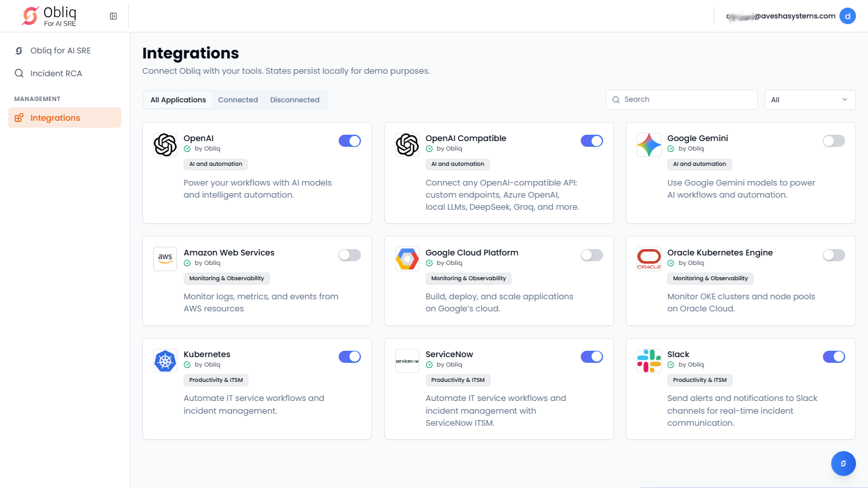
Task: Turn on Amazon Web Services toggle
Action: [349, 255]
